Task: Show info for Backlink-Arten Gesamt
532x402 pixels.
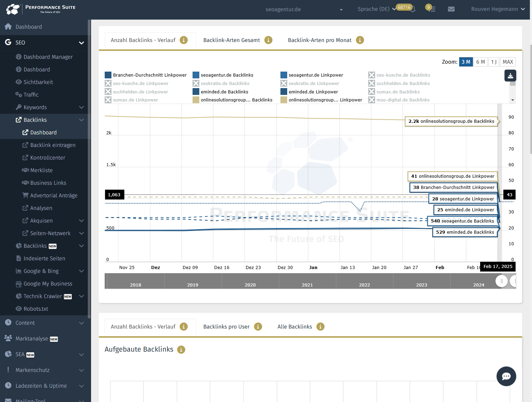Action: point(268,40)
